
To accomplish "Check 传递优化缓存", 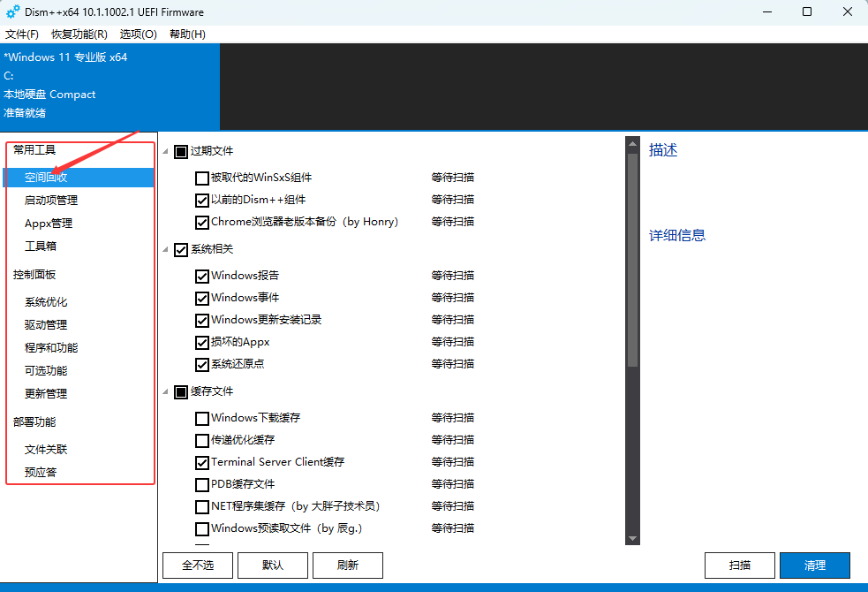I will (x=202, y=440).
